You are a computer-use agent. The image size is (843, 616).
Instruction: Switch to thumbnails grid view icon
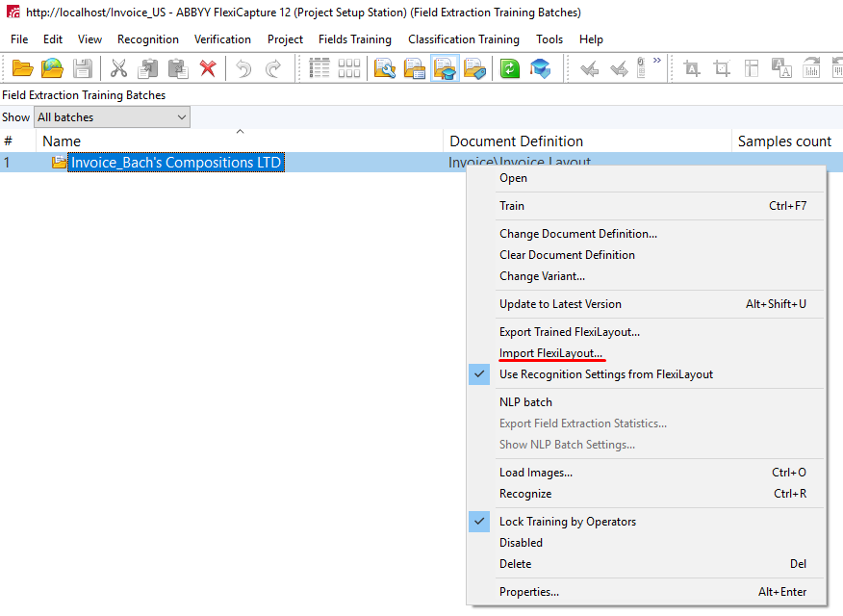[349, 68]
